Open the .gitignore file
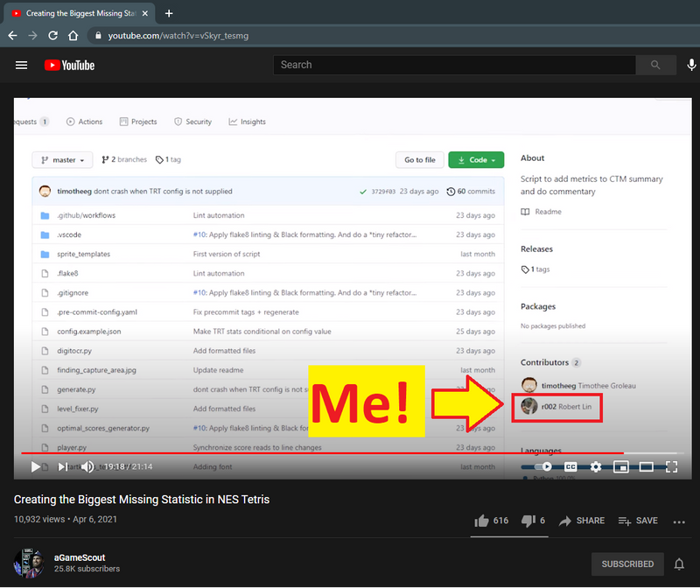The width and height of the screenshot is (700, 588). click(73, 293)
